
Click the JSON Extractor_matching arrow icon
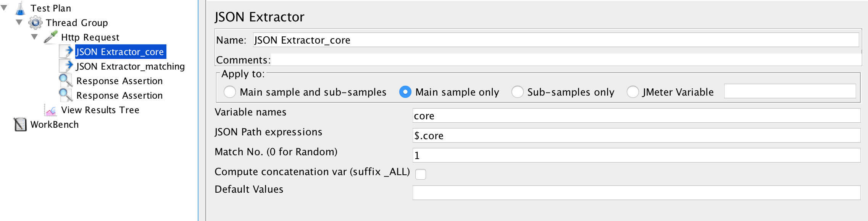click(x=67, y=66)
